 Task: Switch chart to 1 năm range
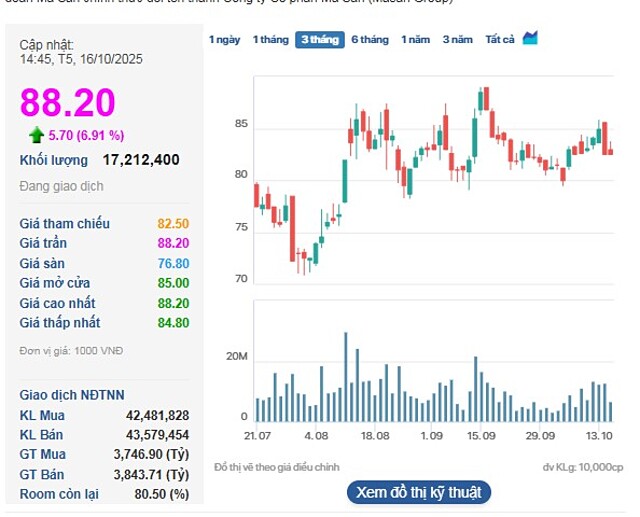417,39
